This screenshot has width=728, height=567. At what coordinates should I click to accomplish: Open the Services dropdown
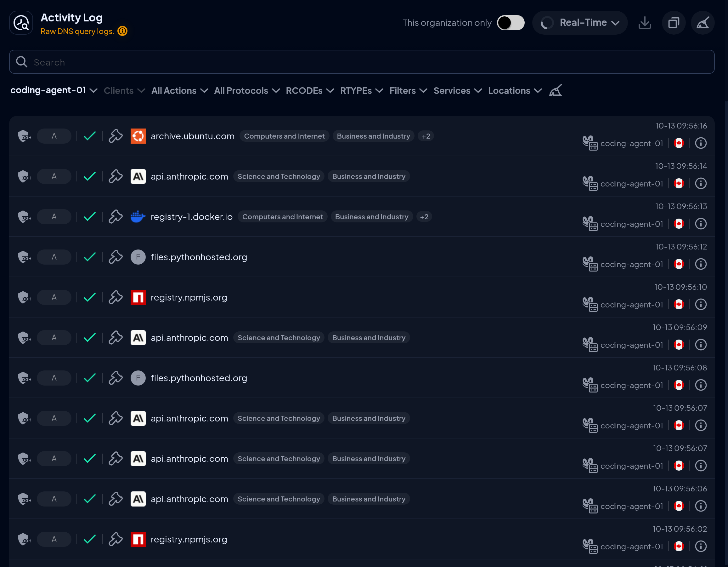tap(457, 91)
